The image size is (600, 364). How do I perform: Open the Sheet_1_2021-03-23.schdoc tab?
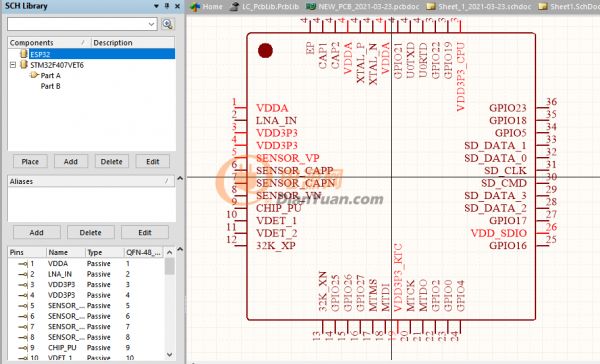pyautogui.click(x=479, y=7)
